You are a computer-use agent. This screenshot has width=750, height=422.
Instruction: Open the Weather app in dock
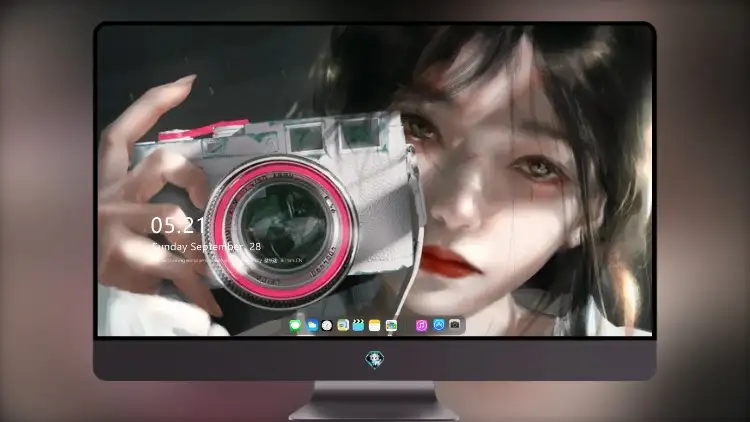pyautogui.click(x=311, y=325)
